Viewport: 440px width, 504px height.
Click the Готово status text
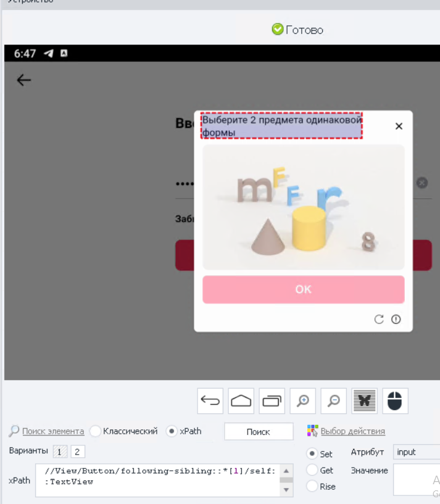[304, 30]
